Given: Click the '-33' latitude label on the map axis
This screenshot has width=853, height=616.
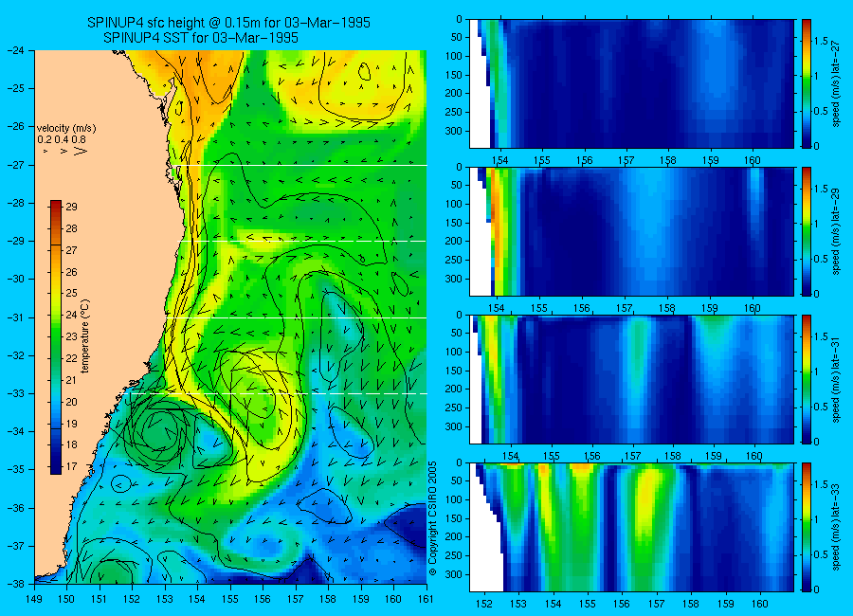Looking at the screenshot, I should [15, 393].
